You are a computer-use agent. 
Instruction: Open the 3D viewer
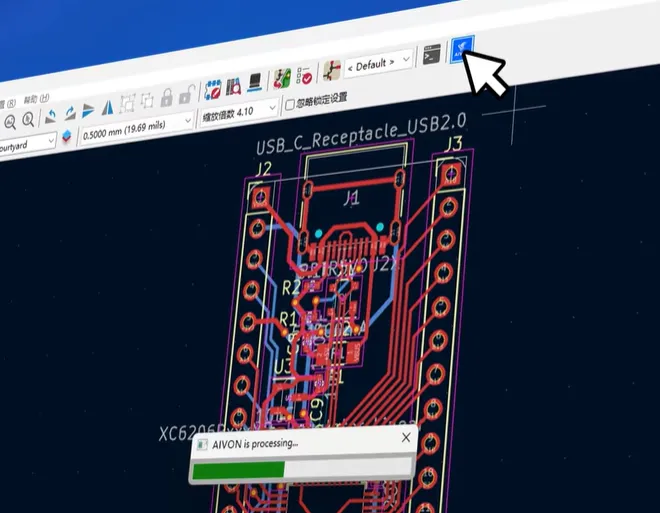pyautogui.click(x=255, y=82)
